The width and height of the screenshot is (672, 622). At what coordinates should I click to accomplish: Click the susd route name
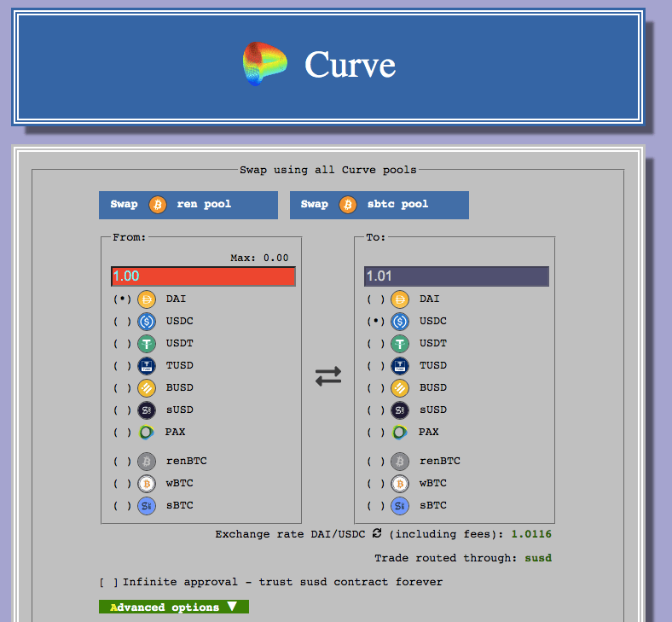[538, 558]
